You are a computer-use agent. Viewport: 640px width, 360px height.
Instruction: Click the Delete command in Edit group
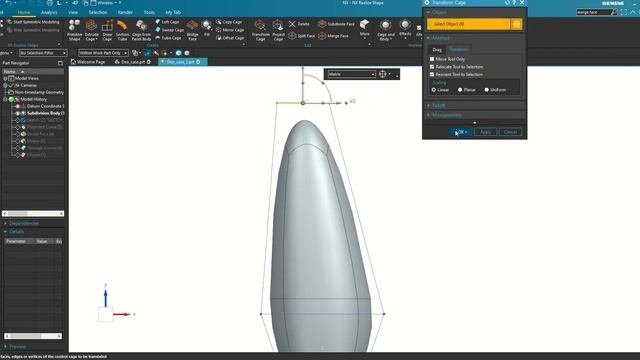tap(299, 24)
